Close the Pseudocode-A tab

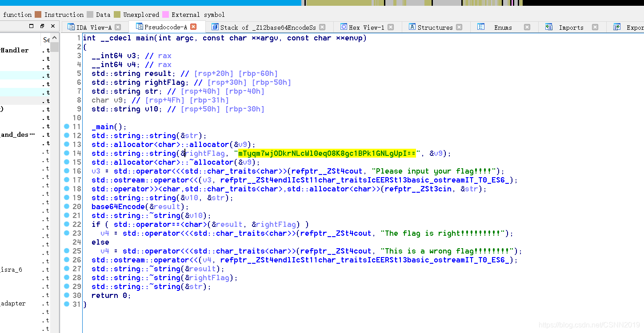coord(193,27)
